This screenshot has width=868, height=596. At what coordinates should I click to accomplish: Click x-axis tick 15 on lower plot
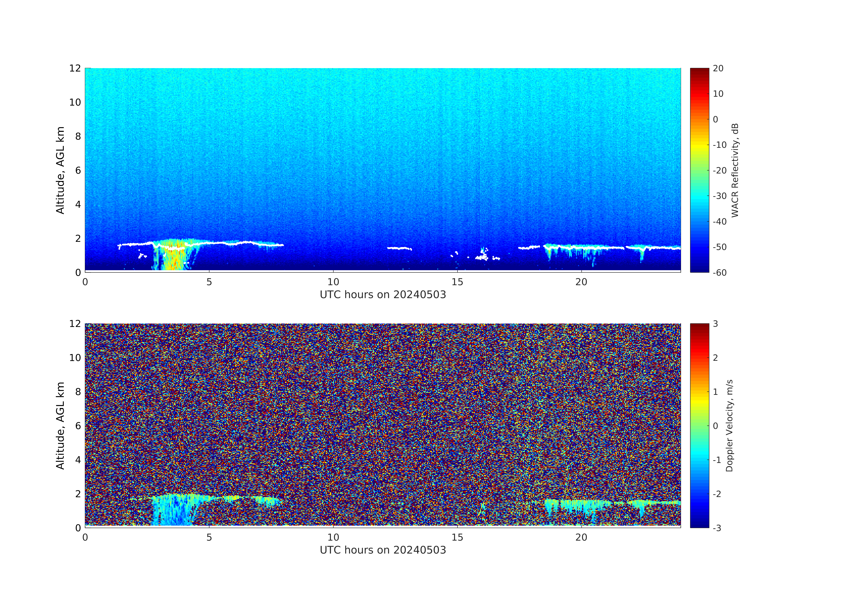click(x=457, y=537)
